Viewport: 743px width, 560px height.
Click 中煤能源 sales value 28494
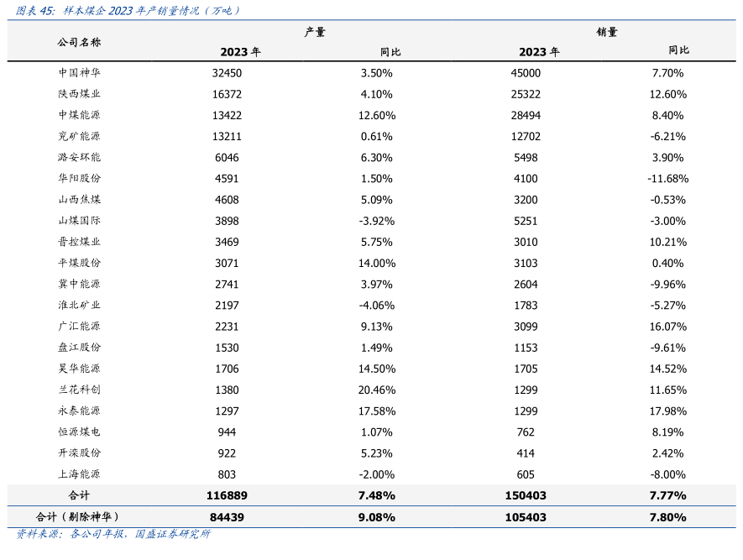[x=526, y=115]
